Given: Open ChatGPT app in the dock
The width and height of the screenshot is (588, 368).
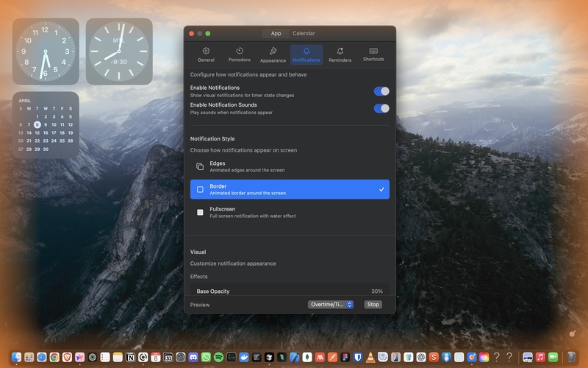Looking at the screenshot, I should pos(421,357).
